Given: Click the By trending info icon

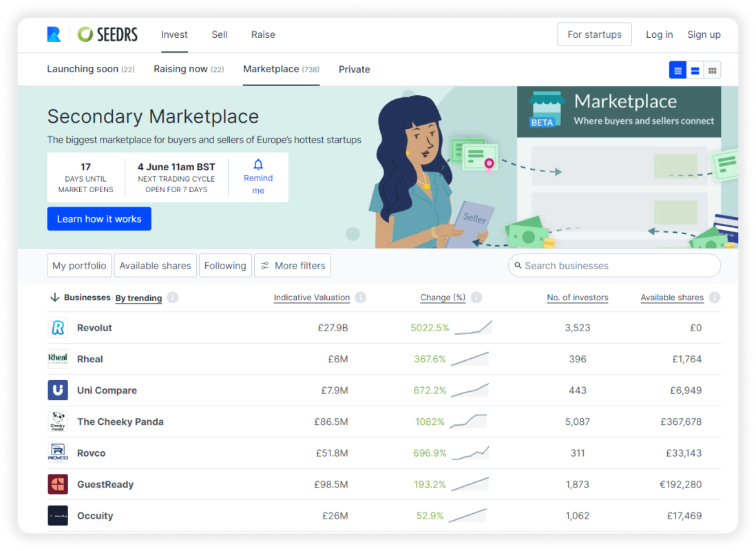Looking at the screenshot, I should (x=172, y=298).
